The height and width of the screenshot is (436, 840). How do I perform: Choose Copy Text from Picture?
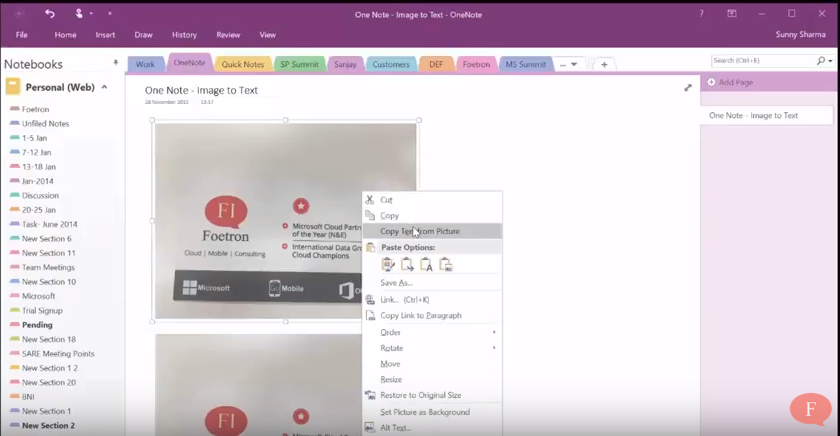tap(432, 231)
